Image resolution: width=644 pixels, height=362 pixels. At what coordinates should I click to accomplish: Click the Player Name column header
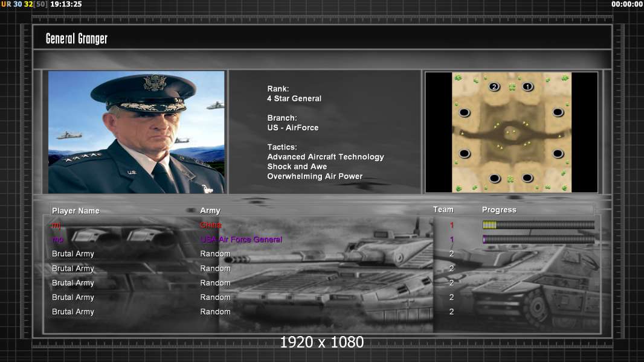pyautogui.click(x=76, y=211)
